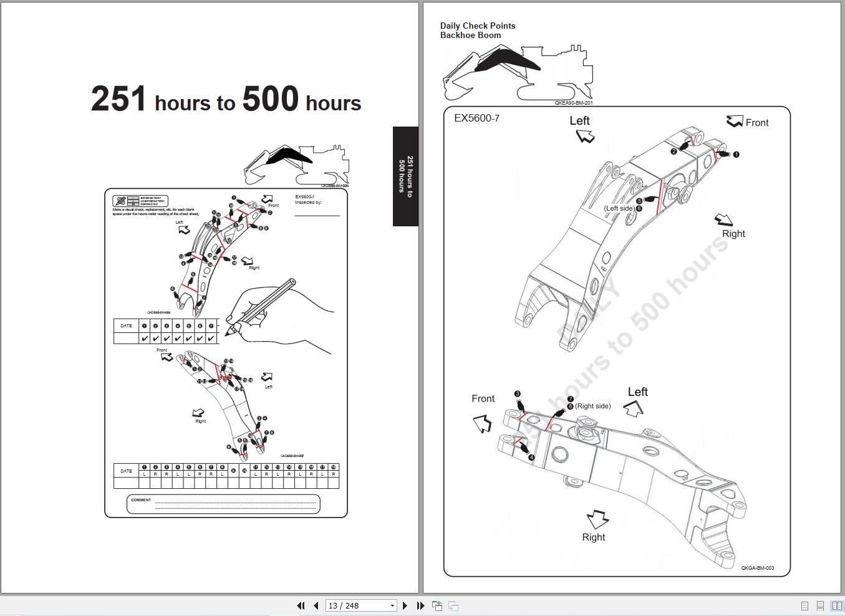Viewport: 845px width, 616px height.
Task: Click the first checkmark in the DATE row
Action: click(x=145, y=338)
